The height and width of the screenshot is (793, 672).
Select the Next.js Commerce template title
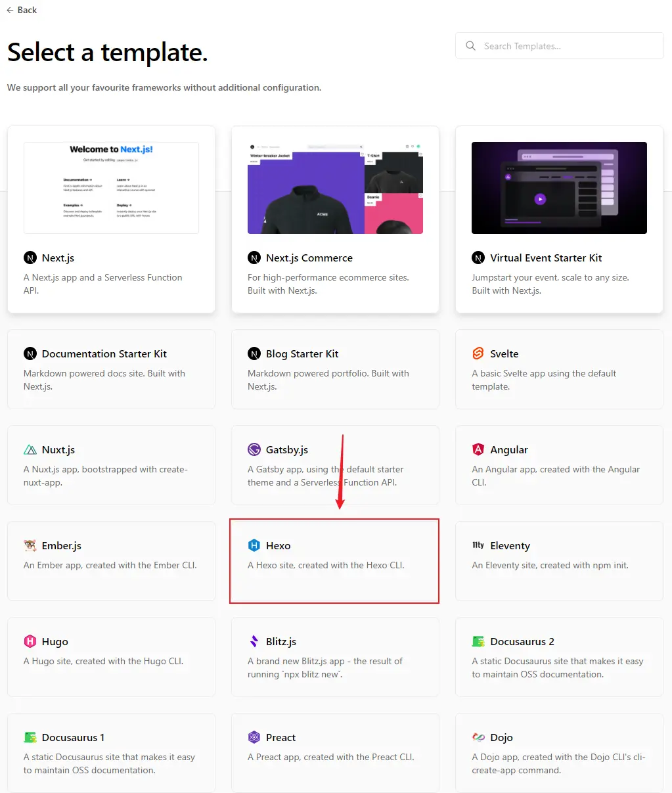309,258
